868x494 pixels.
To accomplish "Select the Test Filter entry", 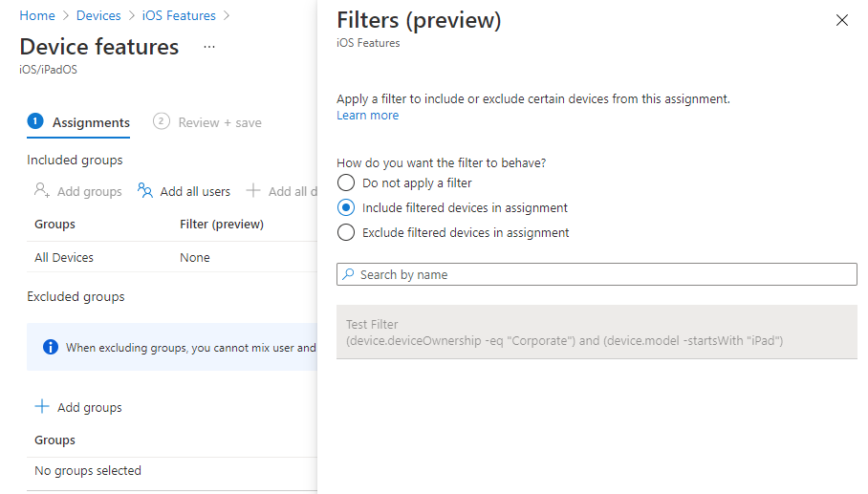I will pyautogui.click(x=597, y=333).
